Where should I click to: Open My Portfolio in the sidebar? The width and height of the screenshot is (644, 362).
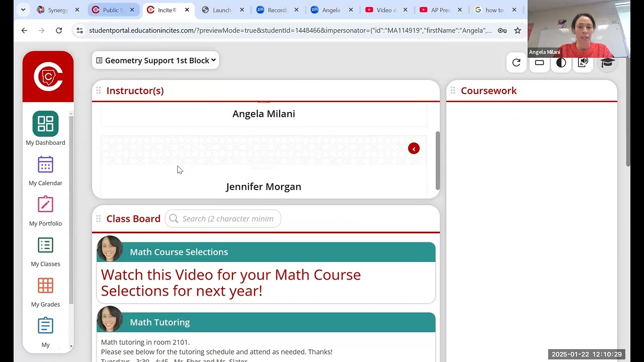pos(45,211)
